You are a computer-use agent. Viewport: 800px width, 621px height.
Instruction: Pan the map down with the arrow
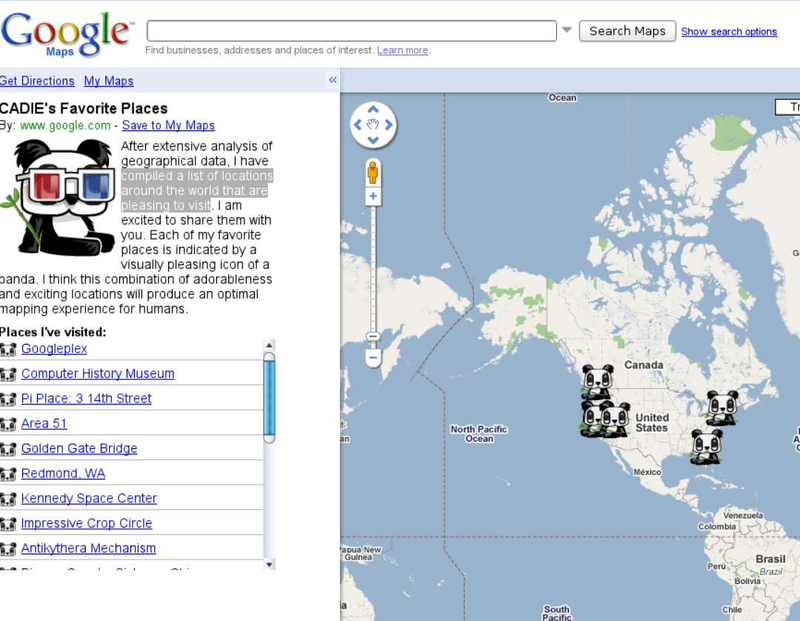pos(373,140)
